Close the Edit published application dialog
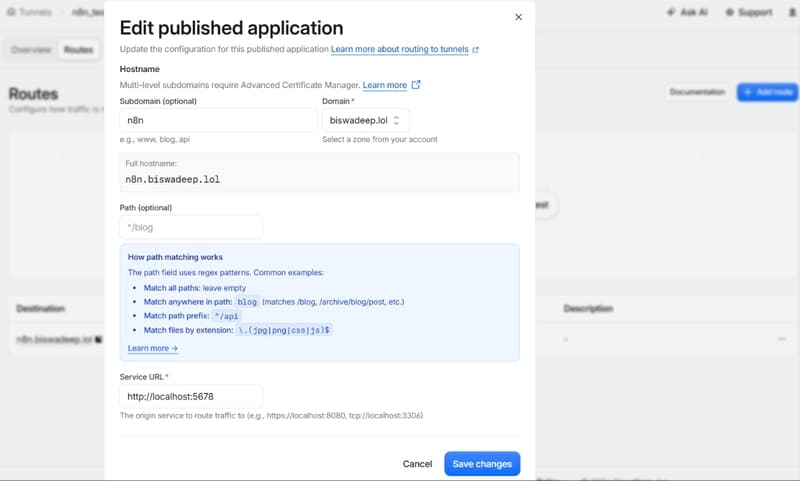This screenshot has width=800, height=481. [x=518, y=17]
